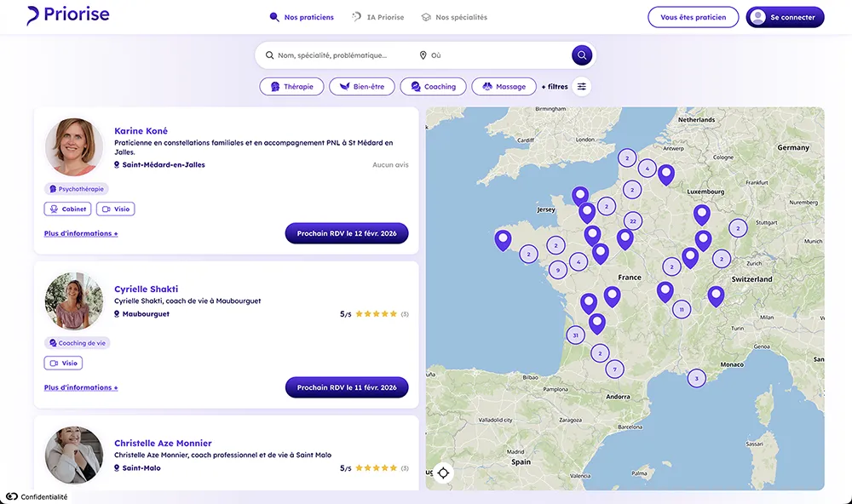852x504 pixels.
Task: Open Karine Koné's profile photo
Action: point(74,146)
